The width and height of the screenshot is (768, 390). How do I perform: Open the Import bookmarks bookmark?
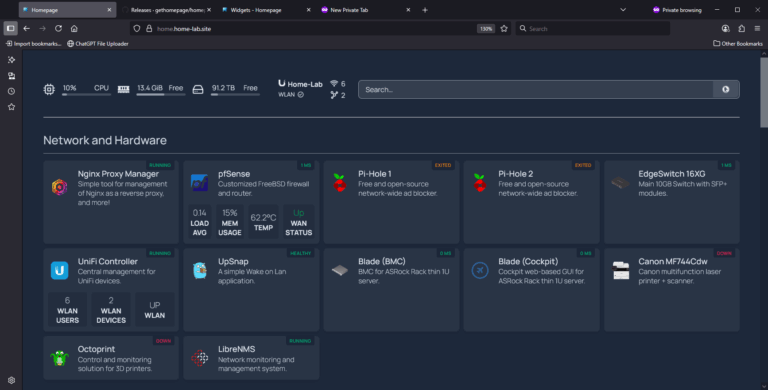pos(34,44)
